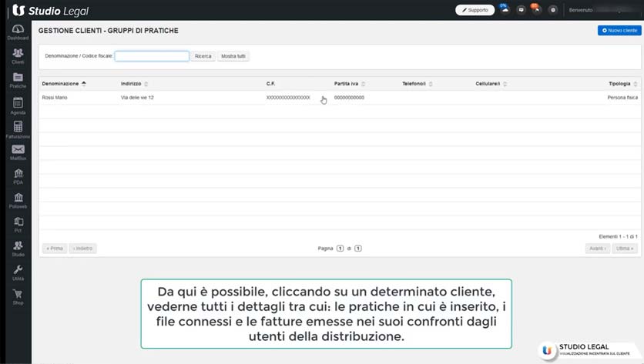This screenshot has width=644, height=364.
Task: Click the Ricerca button
Action: [203, 56]
